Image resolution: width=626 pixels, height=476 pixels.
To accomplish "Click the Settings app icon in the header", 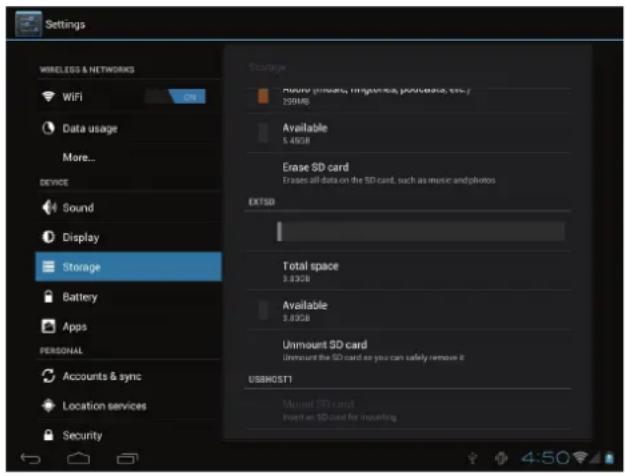I will 28,24.
